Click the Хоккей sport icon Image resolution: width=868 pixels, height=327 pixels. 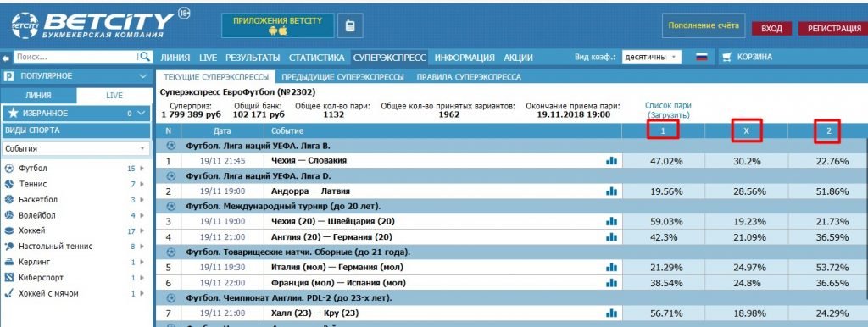[8, 230]
